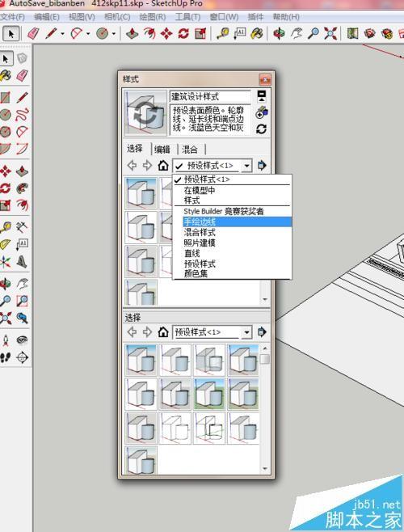Edit the style name field 建筑设计样式
Image resolution: width=404 pixels, height=532 pixels.
210,96
